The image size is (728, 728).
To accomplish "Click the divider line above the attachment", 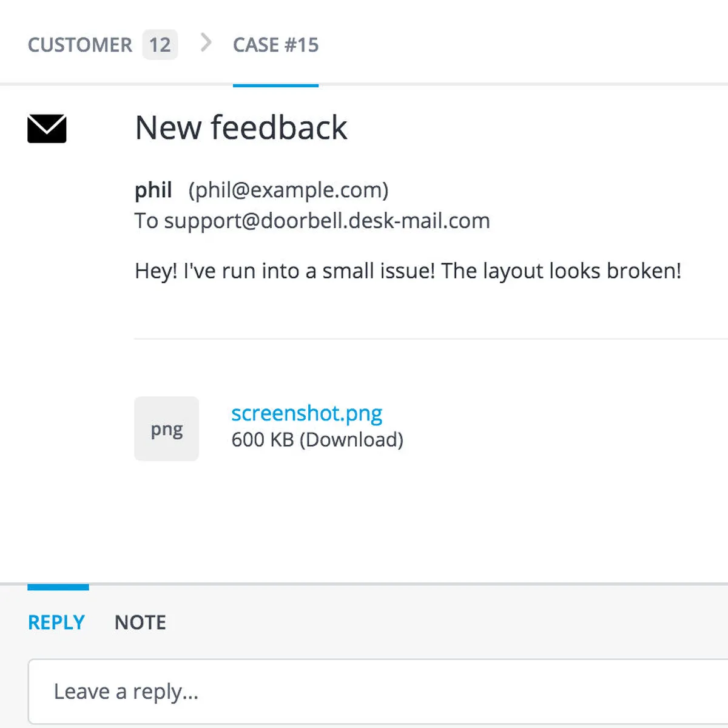I will click(x=431, y=339).
